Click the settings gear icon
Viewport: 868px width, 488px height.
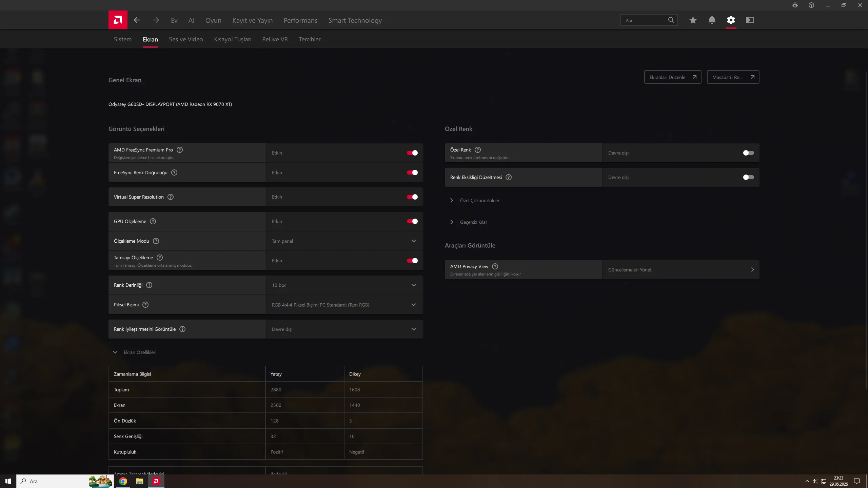731,20
